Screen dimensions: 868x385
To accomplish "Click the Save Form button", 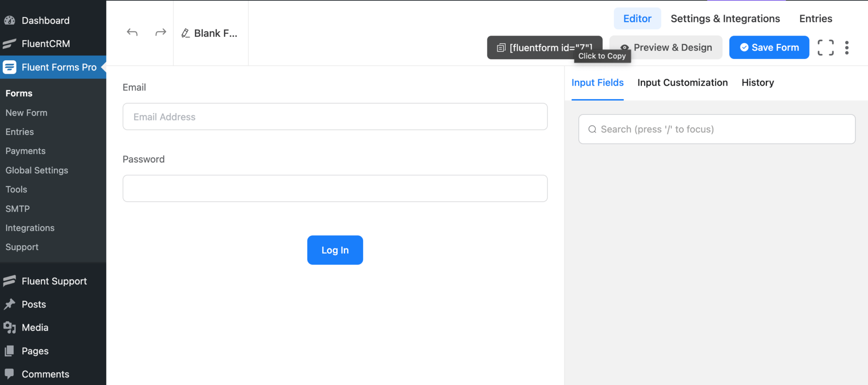I will click(x=769, y=47).
